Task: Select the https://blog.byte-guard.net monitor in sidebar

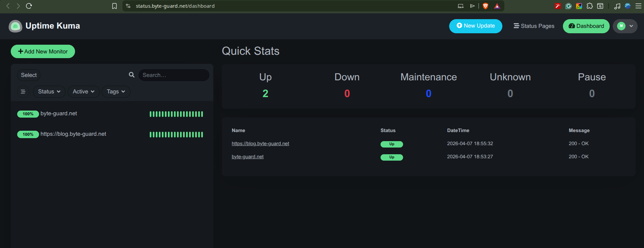Action: tap(112, 134)
